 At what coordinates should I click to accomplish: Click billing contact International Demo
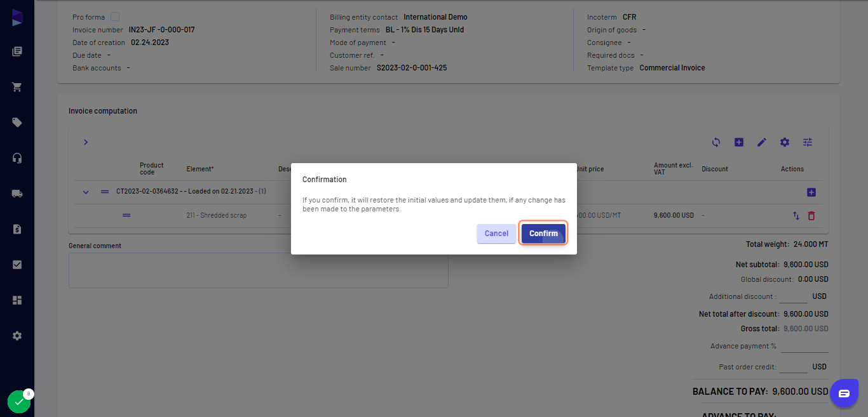coord(435,17)
